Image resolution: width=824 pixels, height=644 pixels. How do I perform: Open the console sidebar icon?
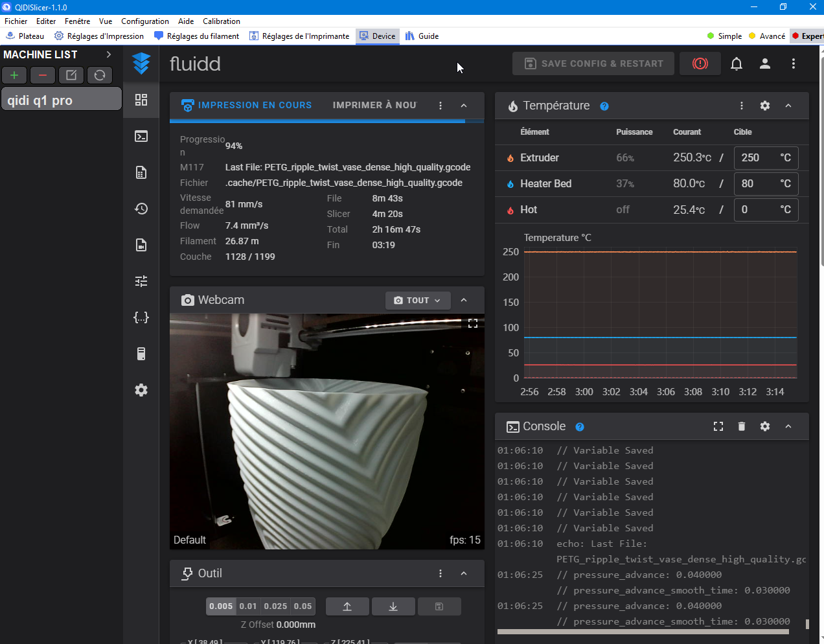pos(141,136)
